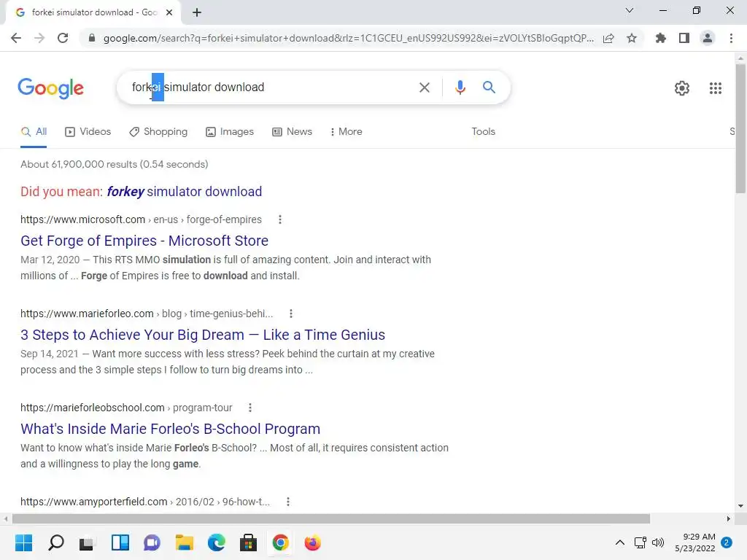Switch to Images results tab
Screen dimensions: 747x560
pyautogui.click(x=230, y=132)
